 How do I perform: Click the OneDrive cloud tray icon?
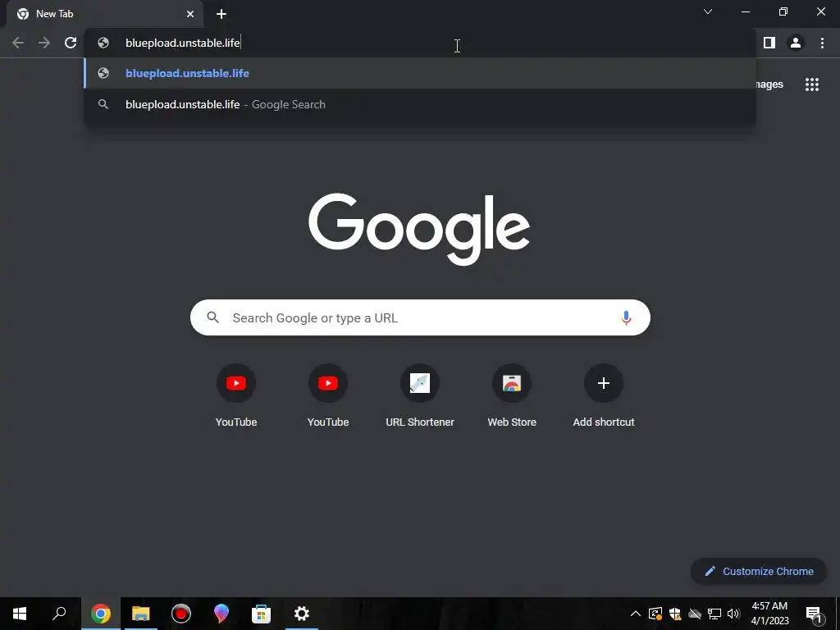pyautogui.click(x=695, y=614)
